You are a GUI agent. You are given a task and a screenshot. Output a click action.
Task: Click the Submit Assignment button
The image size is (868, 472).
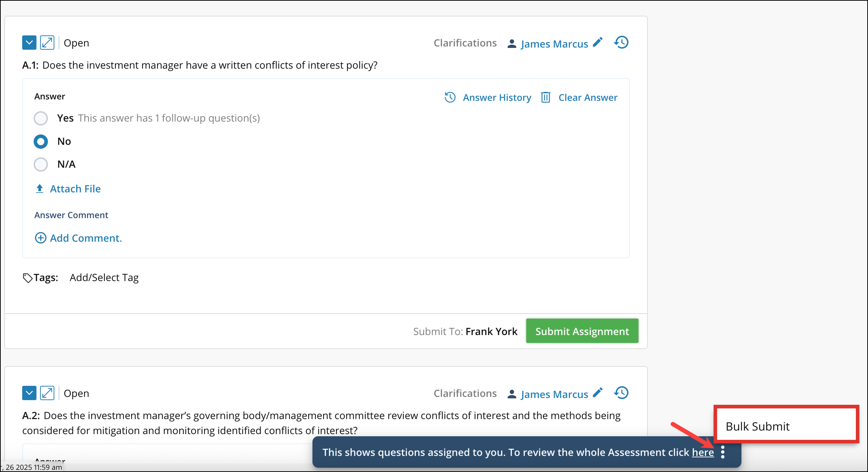(x=582, y=331)
